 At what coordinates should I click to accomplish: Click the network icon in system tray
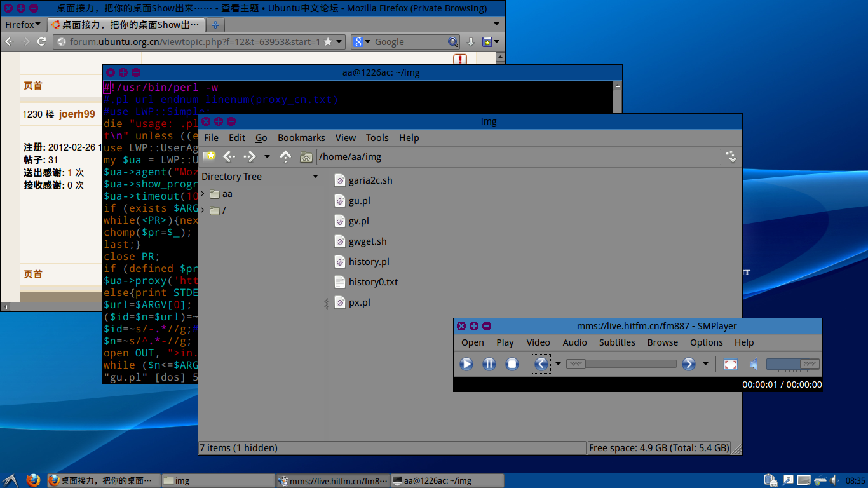(x=820, y=480)
